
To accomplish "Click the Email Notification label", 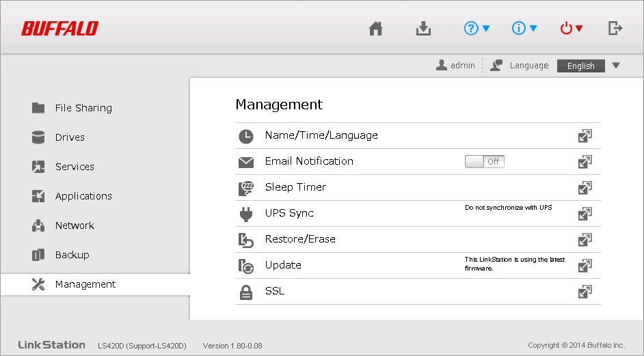I will point(309,161).
